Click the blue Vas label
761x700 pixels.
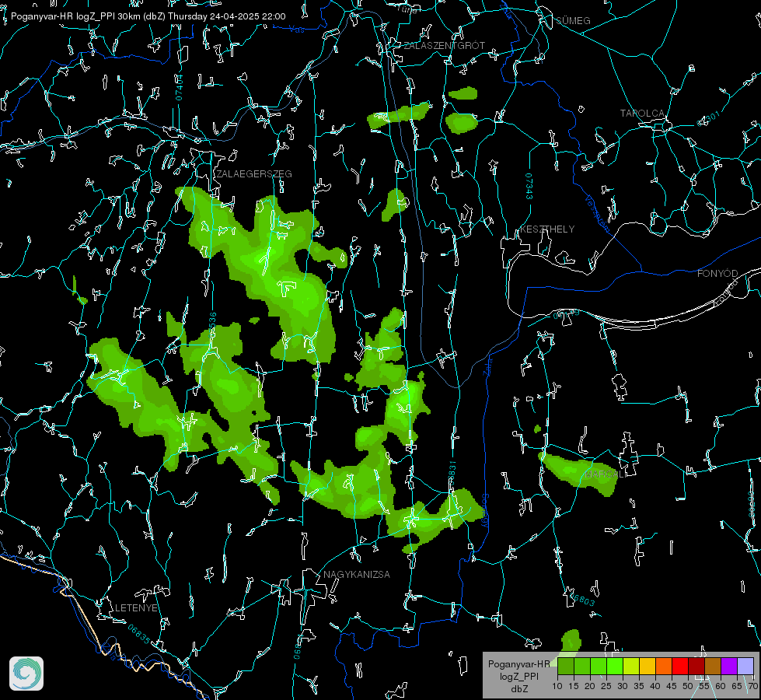click(x=296, y=30)
